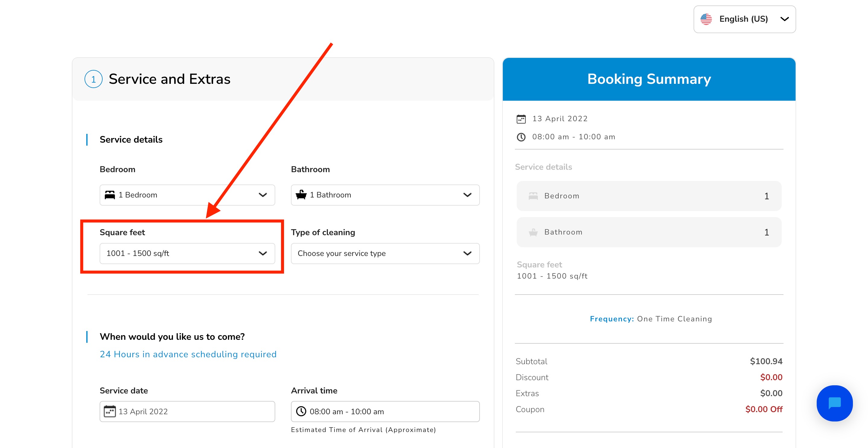Click the calendar icon in Service date field
Image resolution: width=868 pixels, height=448 pixels.
coord(110,411)
